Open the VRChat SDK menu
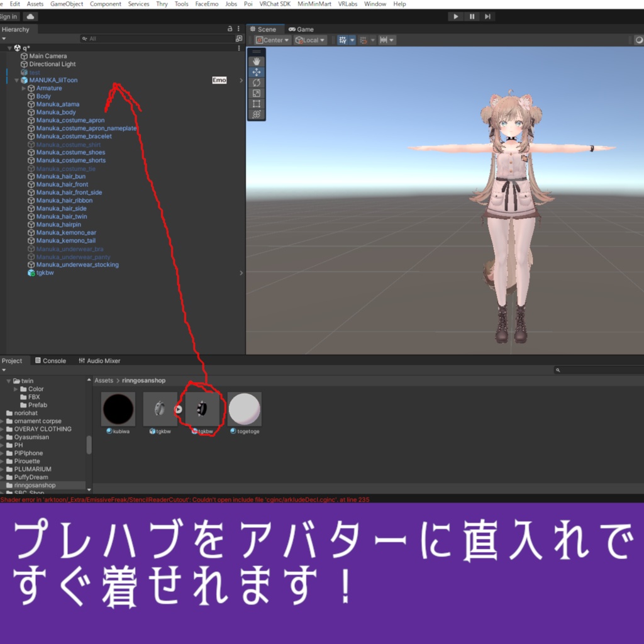 pos(275,4)
